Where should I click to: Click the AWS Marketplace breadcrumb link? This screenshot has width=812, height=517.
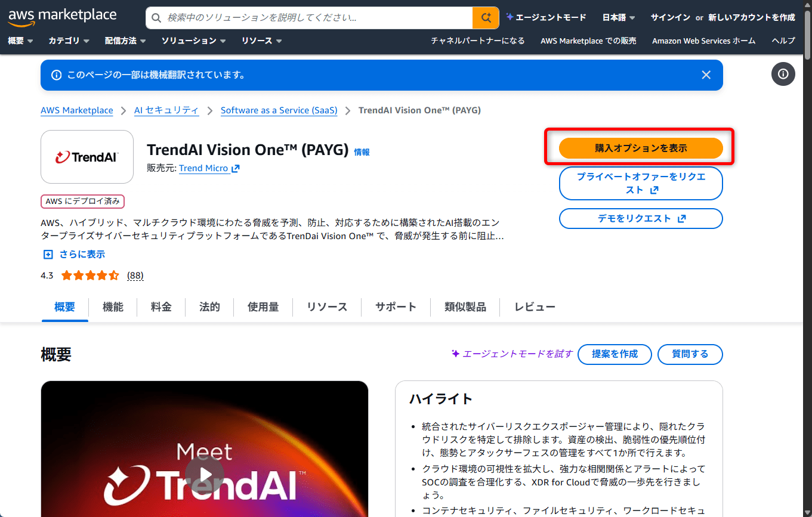(77, 110)
